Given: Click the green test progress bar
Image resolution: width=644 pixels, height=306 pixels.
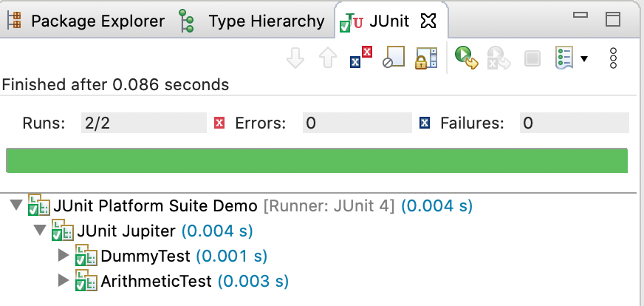Looking at the screenshot, I should click(x=317, y=160).
